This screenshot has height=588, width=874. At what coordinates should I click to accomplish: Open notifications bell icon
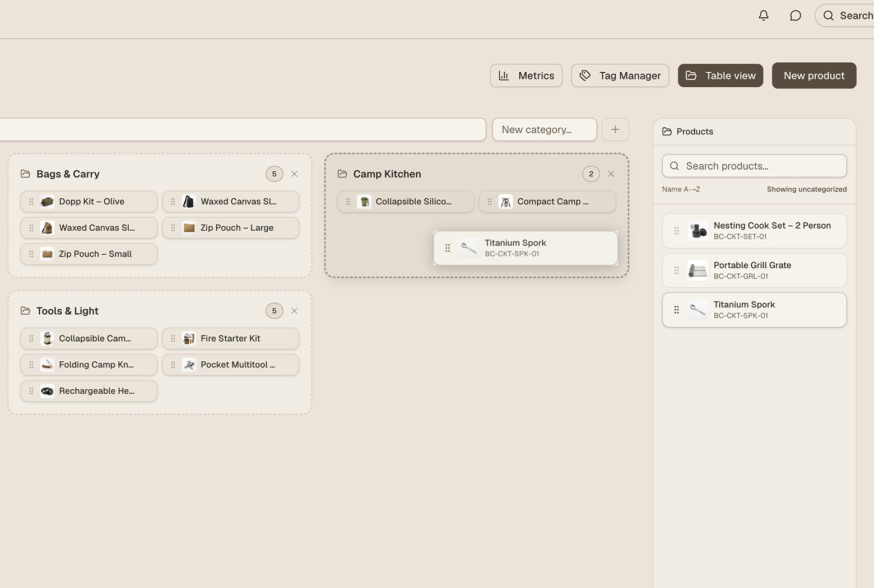coord(763,15)
